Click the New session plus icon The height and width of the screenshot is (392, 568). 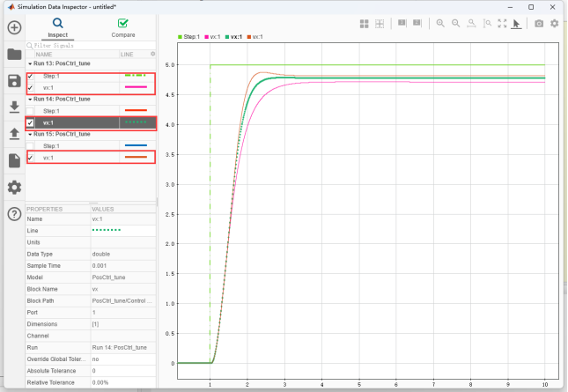tap(14, 27)
